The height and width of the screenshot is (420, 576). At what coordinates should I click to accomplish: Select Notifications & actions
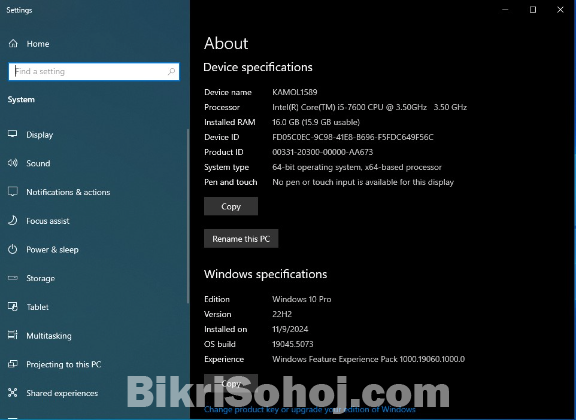point(68,192)
